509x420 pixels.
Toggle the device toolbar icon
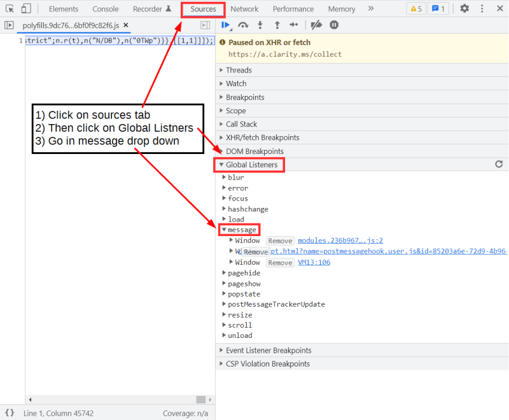point(26,8)
